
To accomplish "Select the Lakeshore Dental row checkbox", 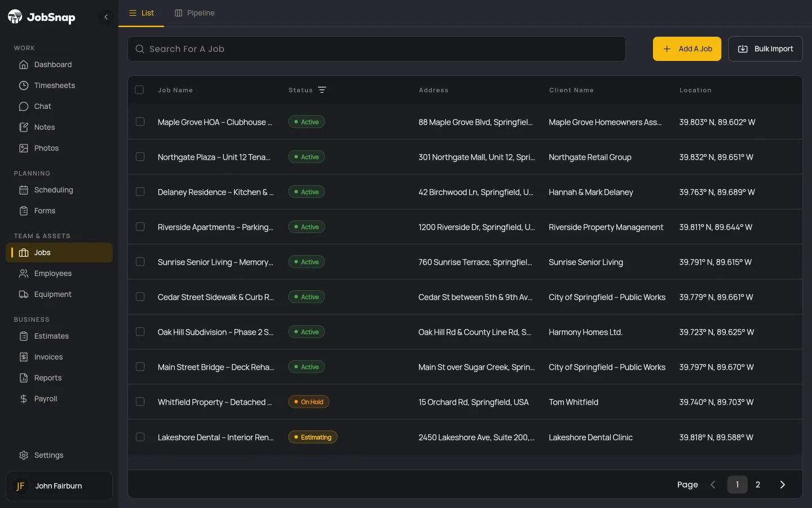I will point(140,437).
